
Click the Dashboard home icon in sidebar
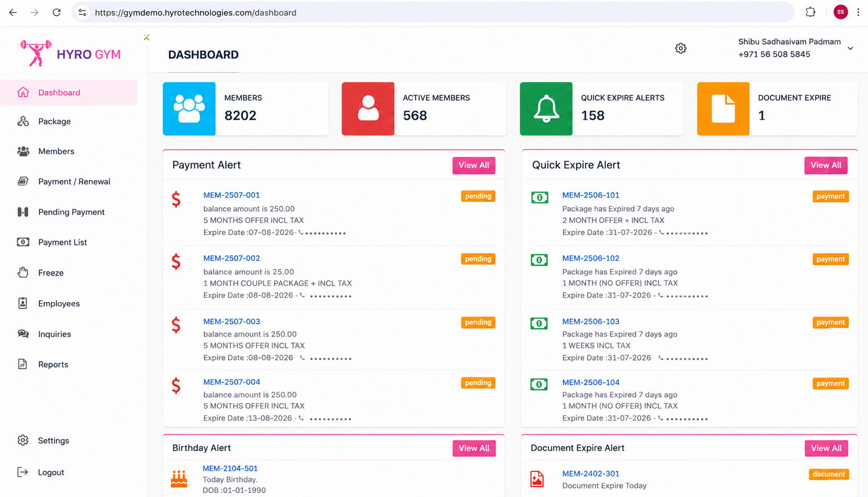(23, 93)
